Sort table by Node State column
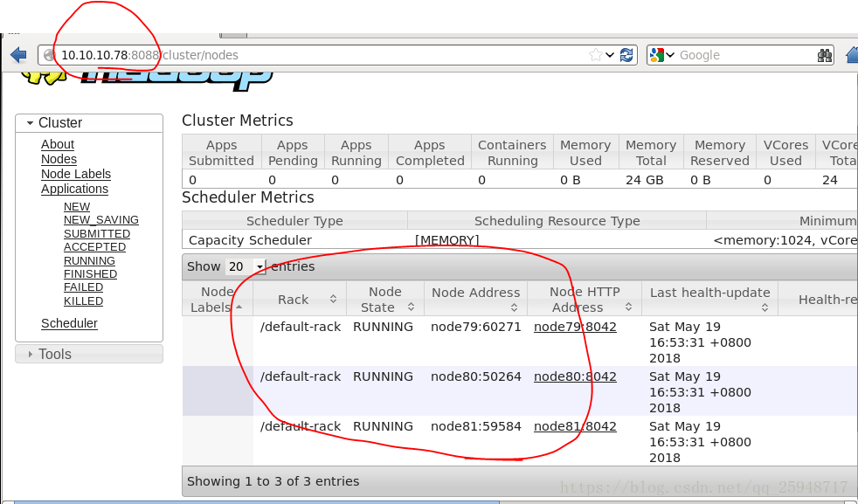 click(x=384, y=300)
